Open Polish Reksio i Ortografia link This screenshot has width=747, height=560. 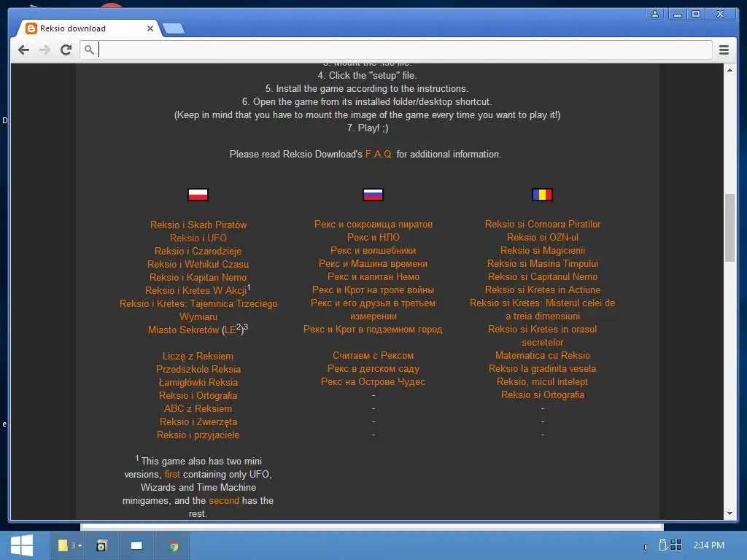(x=198, y=395)
